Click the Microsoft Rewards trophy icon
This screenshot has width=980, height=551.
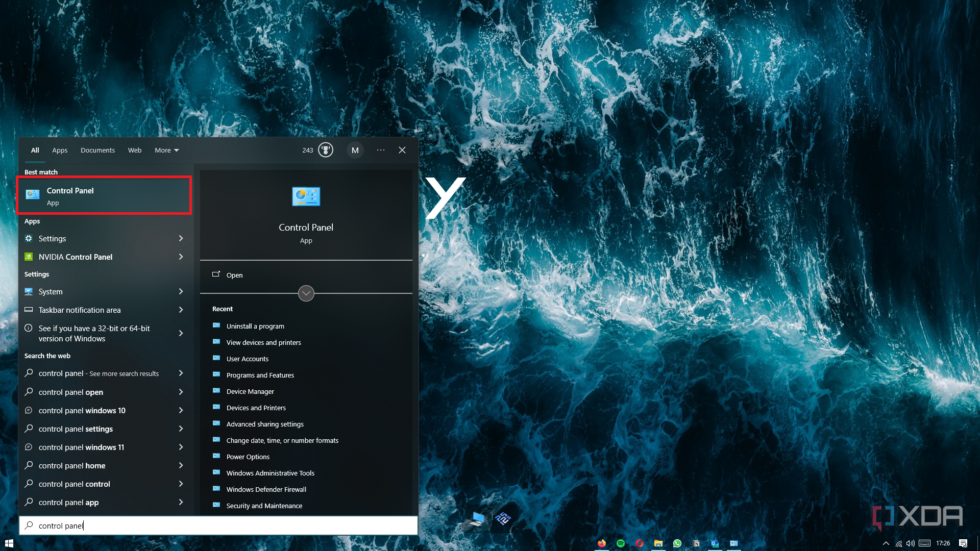pyautogui.click(x=326, y=150)
